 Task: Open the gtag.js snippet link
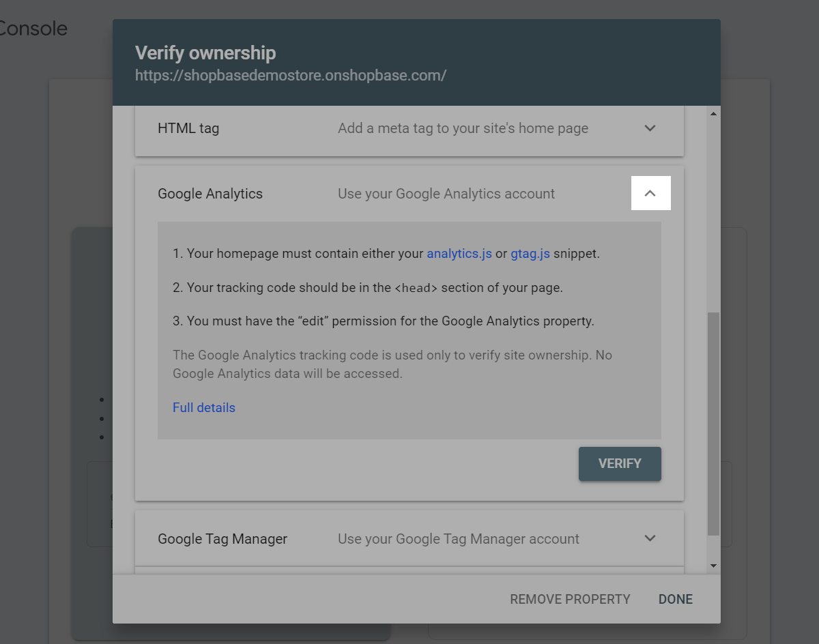click(530, 254)
